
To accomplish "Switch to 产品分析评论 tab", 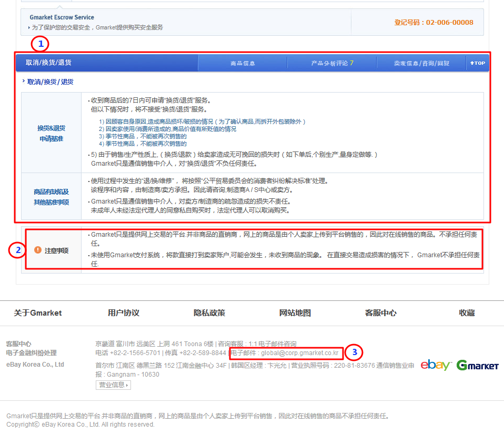I will 332,63.
